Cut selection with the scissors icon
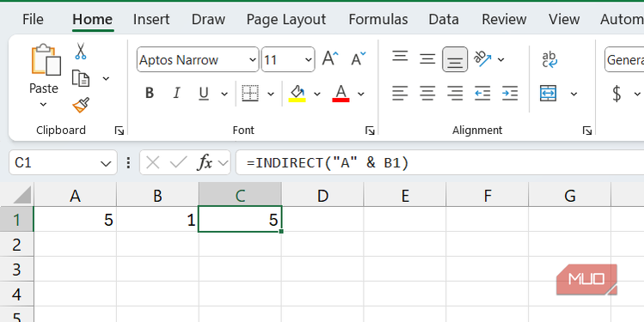This screenshot has width=644, height=322. coord(81,52)
